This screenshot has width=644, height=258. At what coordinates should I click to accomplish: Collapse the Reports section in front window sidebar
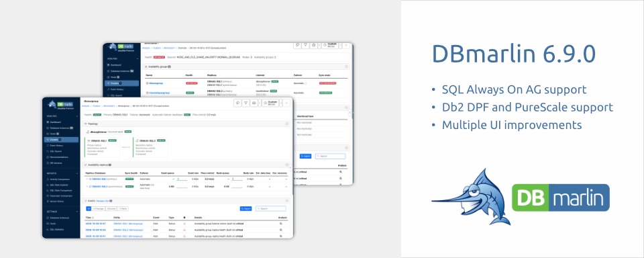point(76,173)
